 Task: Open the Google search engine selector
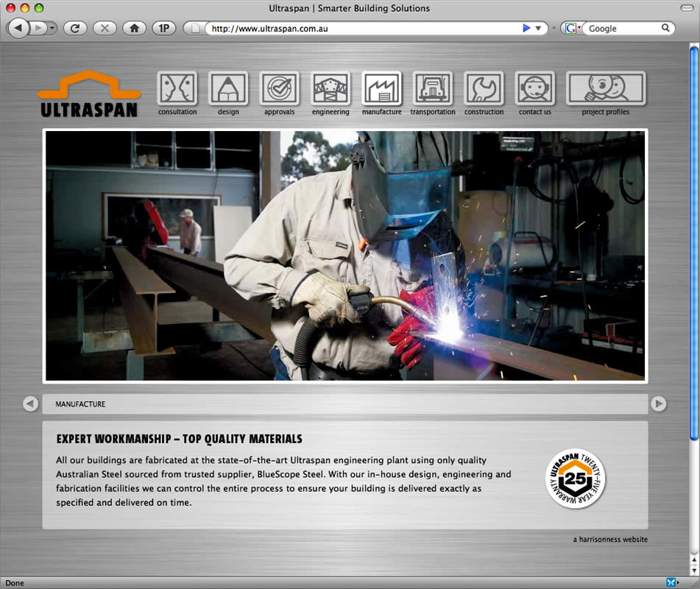[572, 28]
